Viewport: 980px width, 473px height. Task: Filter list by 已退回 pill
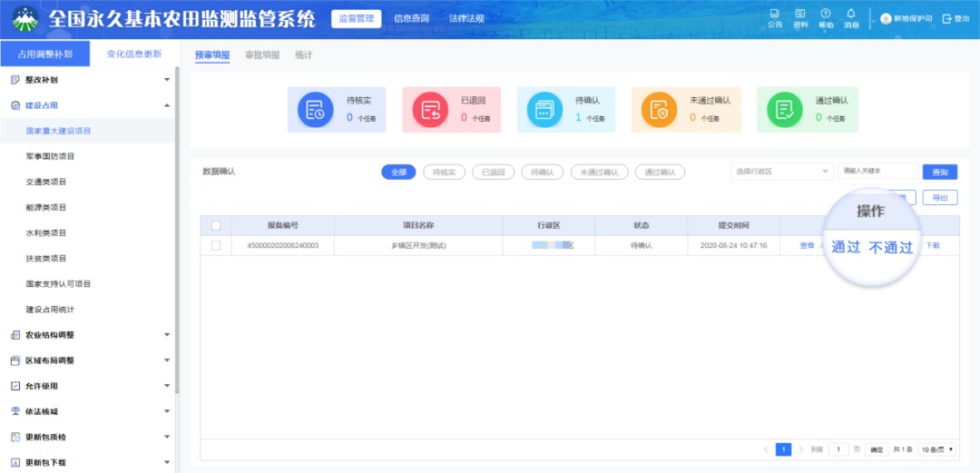(x=493, y=172)
